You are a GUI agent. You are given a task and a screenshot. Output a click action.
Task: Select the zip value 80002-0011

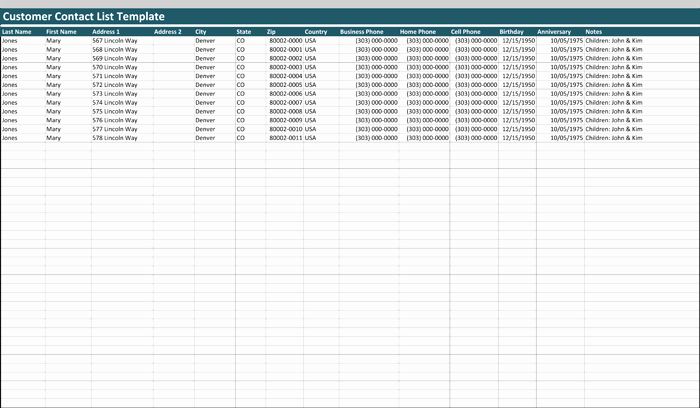[x=286, y=138]
